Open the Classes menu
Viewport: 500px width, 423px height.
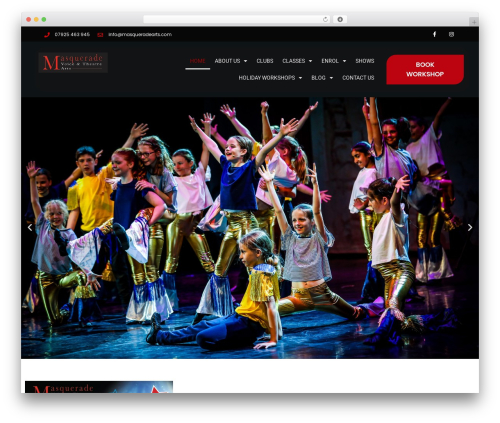(294, 61)
